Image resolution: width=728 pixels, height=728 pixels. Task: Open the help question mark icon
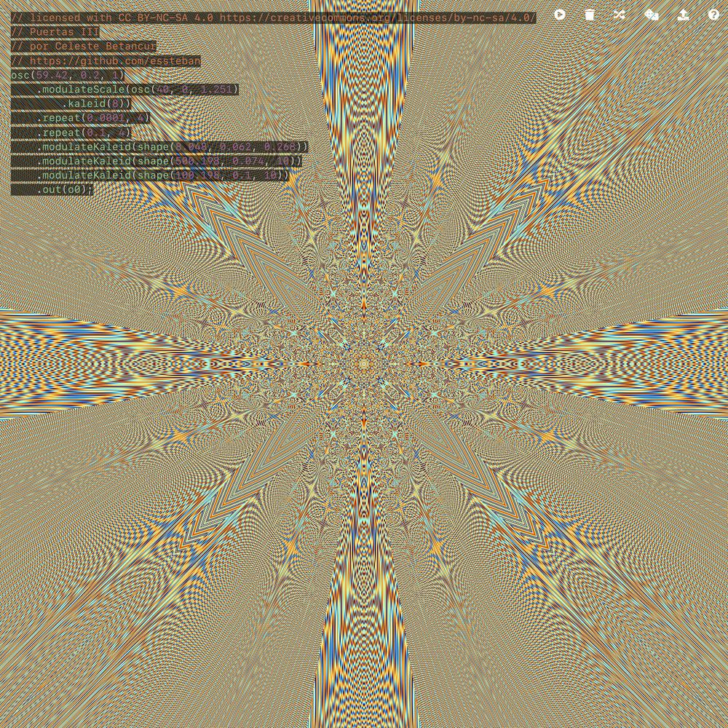pos(713,15)
